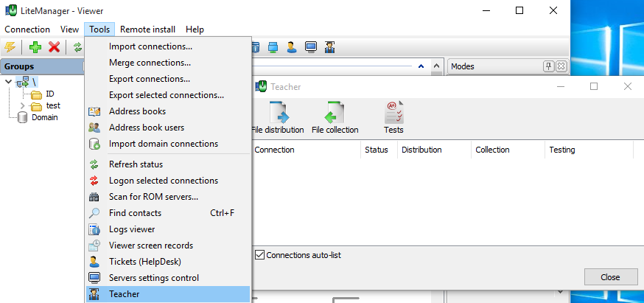Open the Connection menu
The image size is (644, 303).
pos(27,29)
